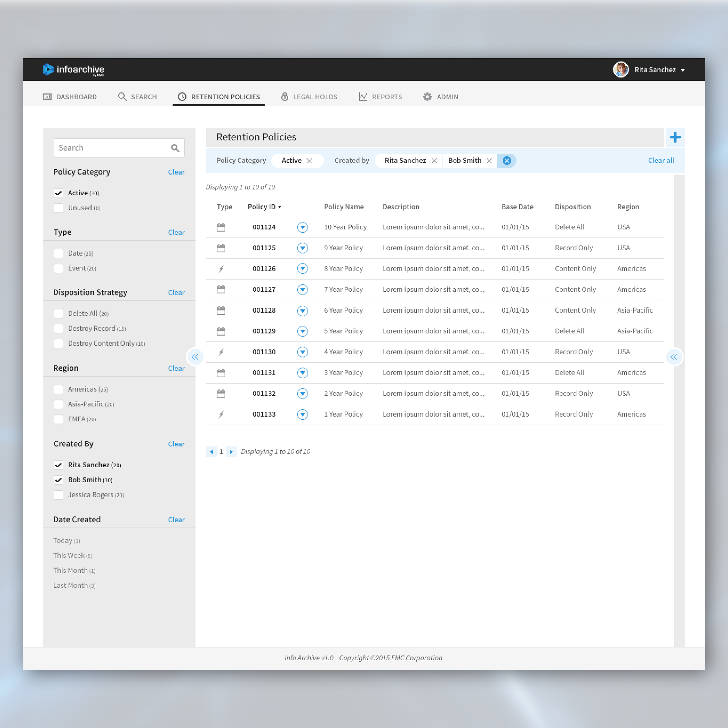Image resolution: width=728 pixels, height=728 pixels.
Task: Expand dropdown arrow for policy 001125
Action: pyautogui.click(x=302, y=248)
